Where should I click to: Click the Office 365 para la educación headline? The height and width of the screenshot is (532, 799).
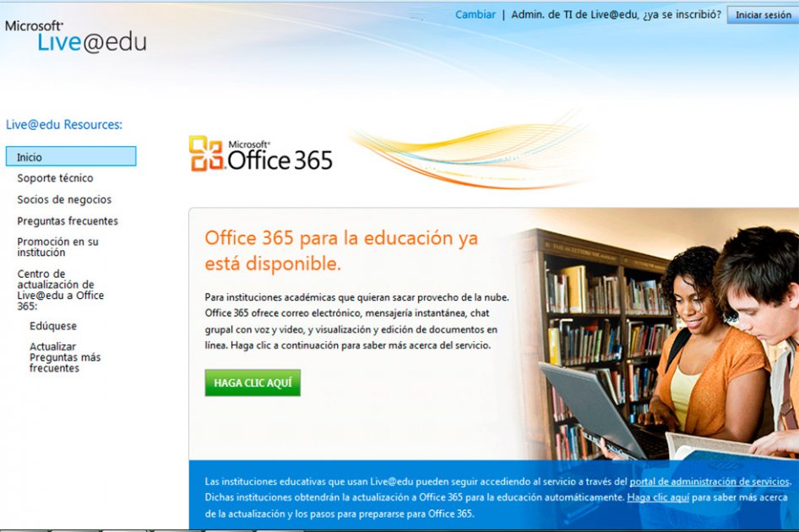[x=341, y=251]
